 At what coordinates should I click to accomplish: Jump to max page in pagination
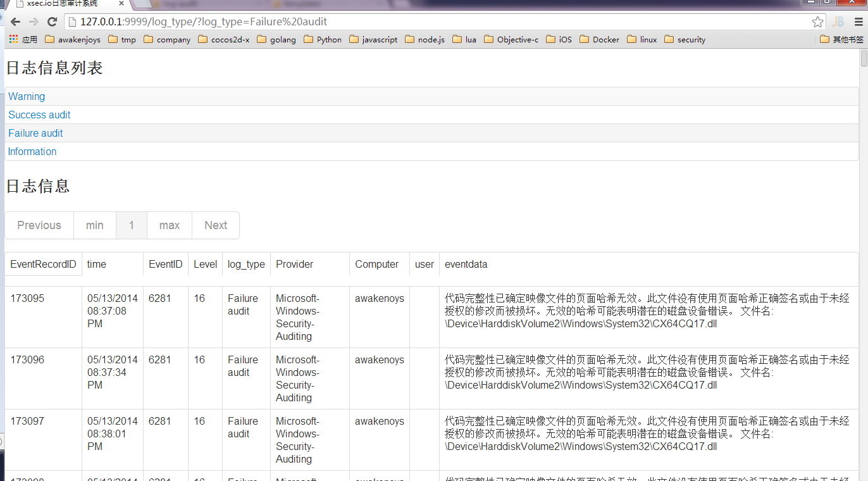(x=170, y=225)
